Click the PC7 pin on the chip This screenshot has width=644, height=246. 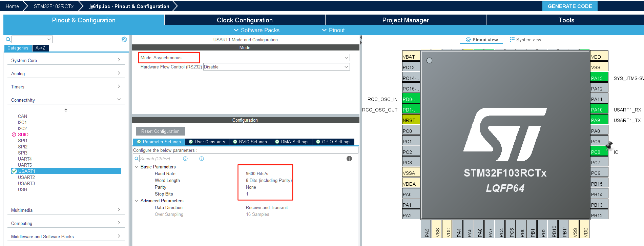[x=599, y=162]
